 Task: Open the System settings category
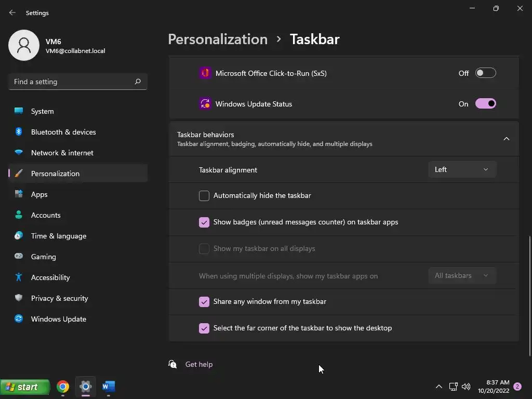[x=78, y=111]
